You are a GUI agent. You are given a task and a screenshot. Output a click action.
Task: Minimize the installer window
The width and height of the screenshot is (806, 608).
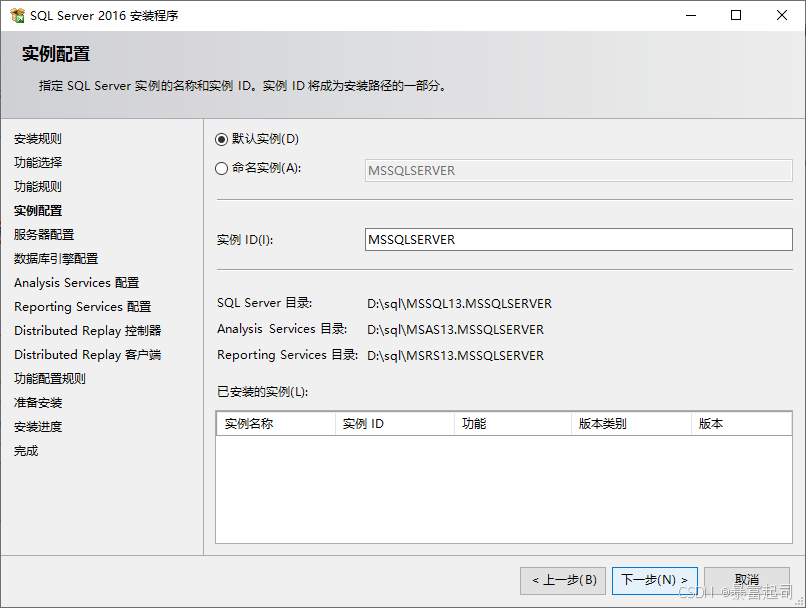[x=690, y=15]
